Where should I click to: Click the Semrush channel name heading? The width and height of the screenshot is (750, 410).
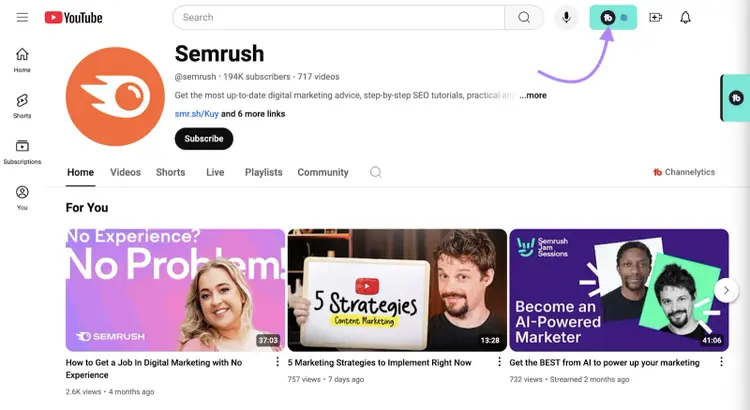coord(219,54)
